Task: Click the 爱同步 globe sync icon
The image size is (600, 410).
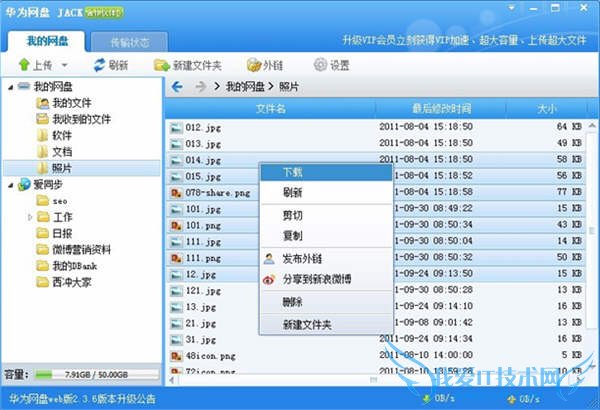Action: 24,185
